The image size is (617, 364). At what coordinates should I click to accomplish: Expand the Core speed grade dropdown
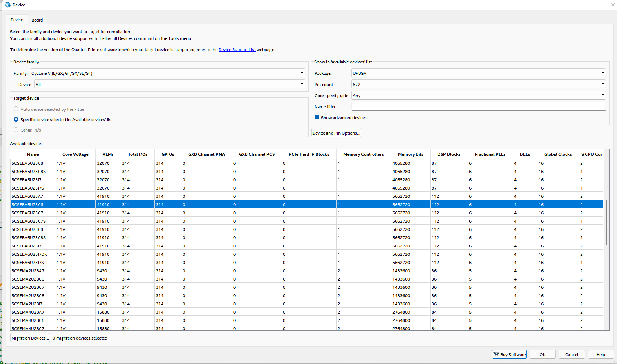click(478, 95)
